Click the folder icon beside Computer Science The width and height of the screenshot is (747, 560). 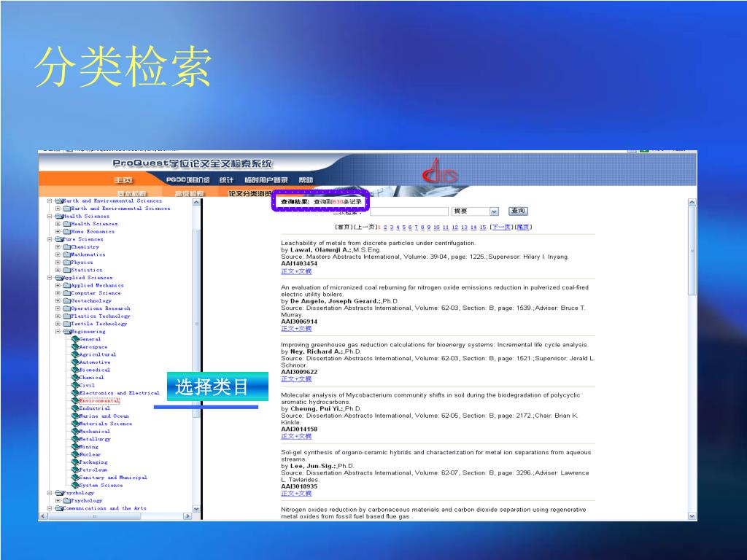tap(66, 293)
